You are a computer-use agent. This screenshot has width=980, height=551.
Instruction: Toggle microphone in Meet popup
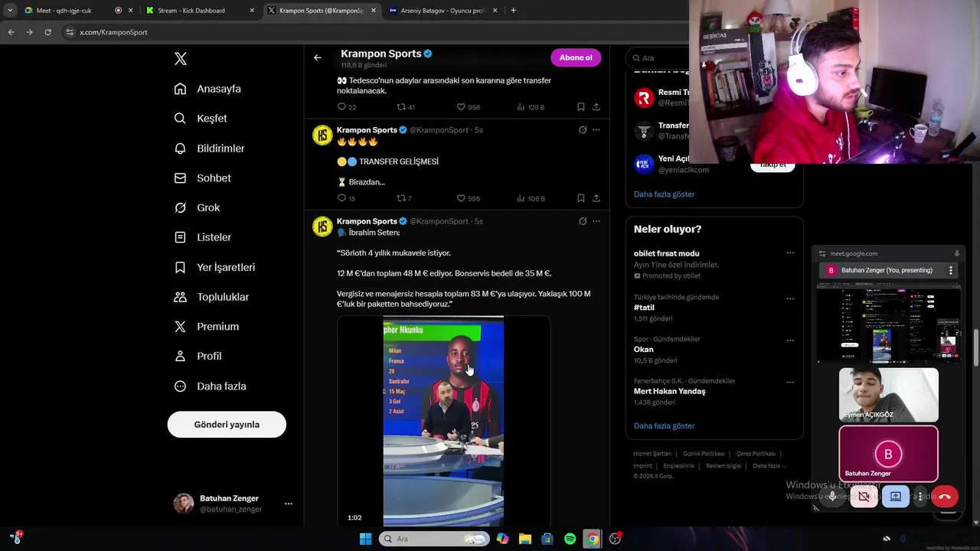pyautogui.click(x=832, y=497)
